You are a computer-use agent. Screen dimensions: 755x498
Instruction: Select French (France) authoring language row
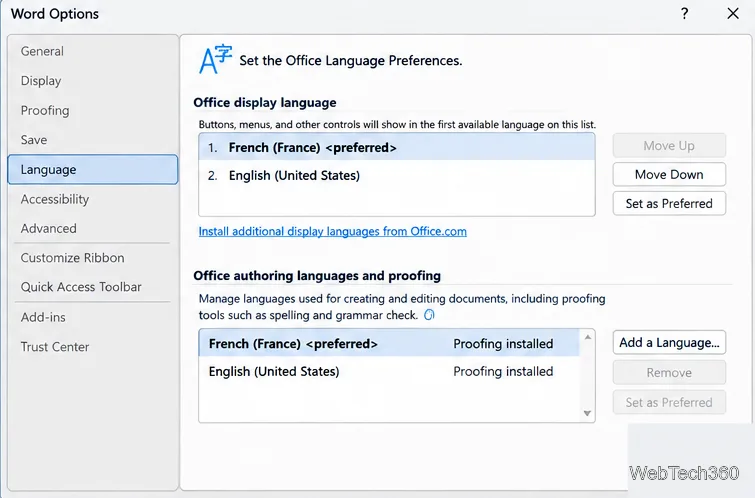(389, 343)
